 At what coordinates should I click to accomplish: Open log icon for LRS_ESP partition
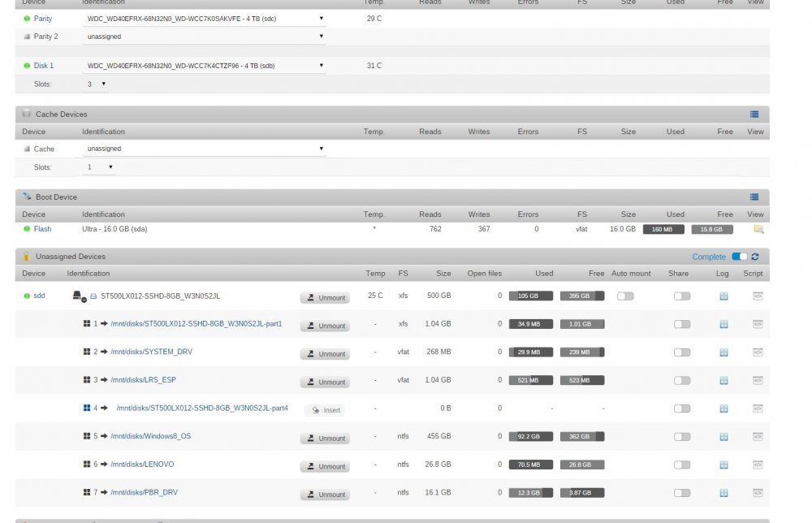click(x=723, y=381)
